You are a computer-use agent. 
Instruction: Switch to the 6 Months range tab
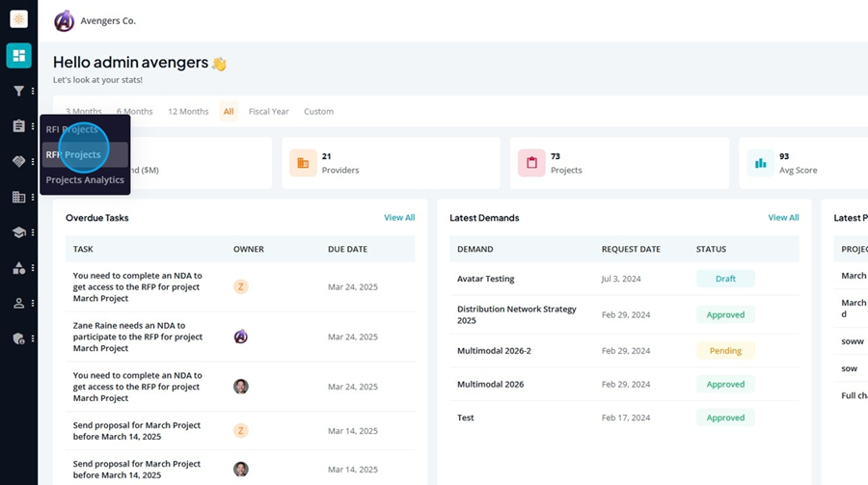[x=134, y=111]
